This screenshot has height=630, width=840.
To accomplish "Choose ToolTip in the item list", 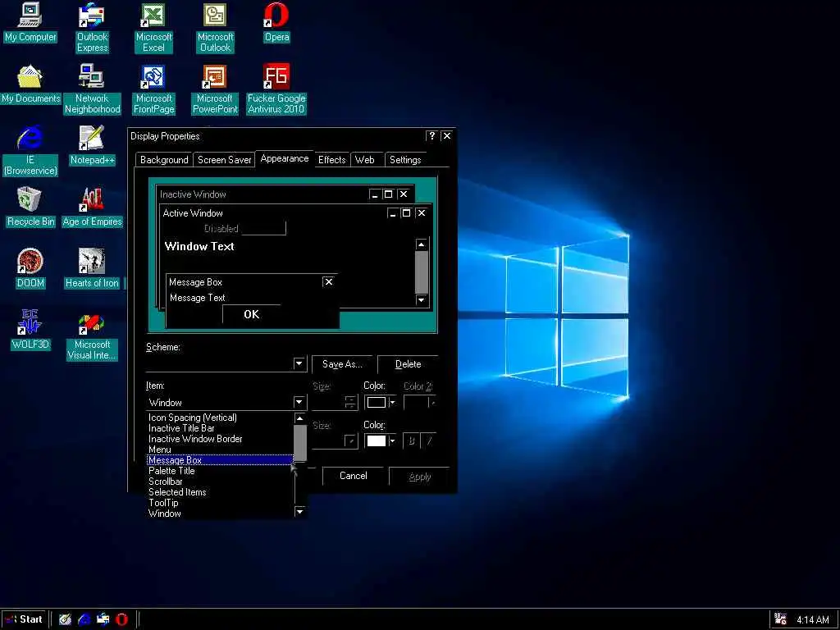I will (220, 503).
